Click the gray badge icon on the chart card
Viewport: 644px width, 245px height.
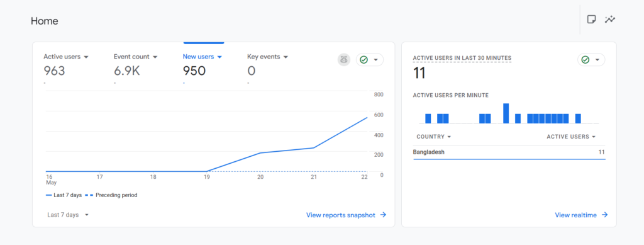(x=344, y=60)
